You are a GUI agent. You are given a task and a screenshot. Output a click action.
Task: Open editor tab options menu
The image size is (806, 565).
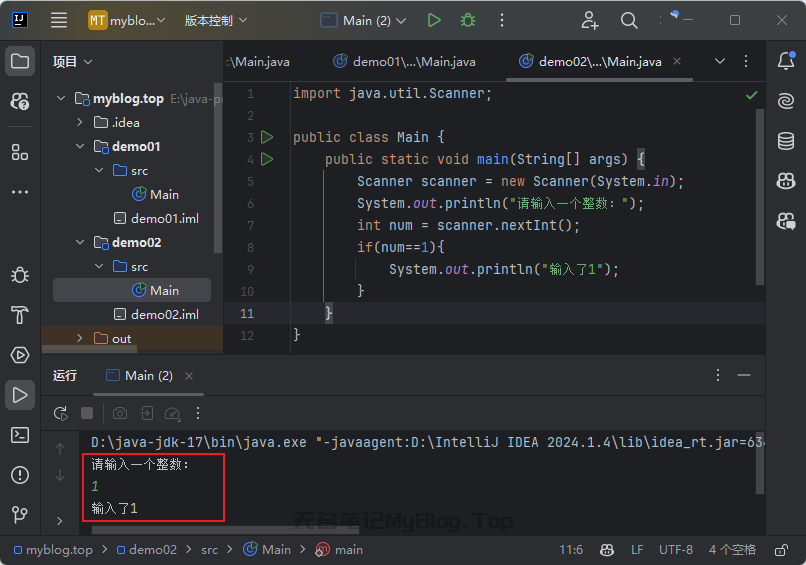(746, 61)
